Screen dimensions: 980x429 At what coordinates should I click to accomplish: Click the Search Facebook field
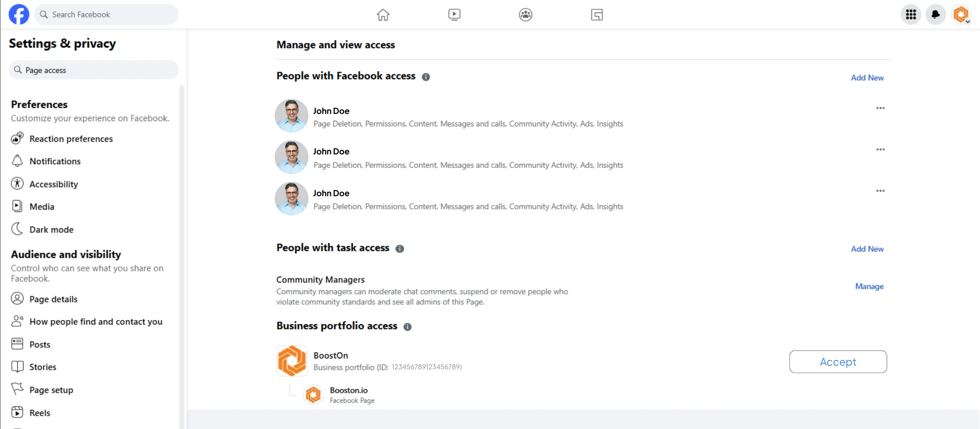106,14
